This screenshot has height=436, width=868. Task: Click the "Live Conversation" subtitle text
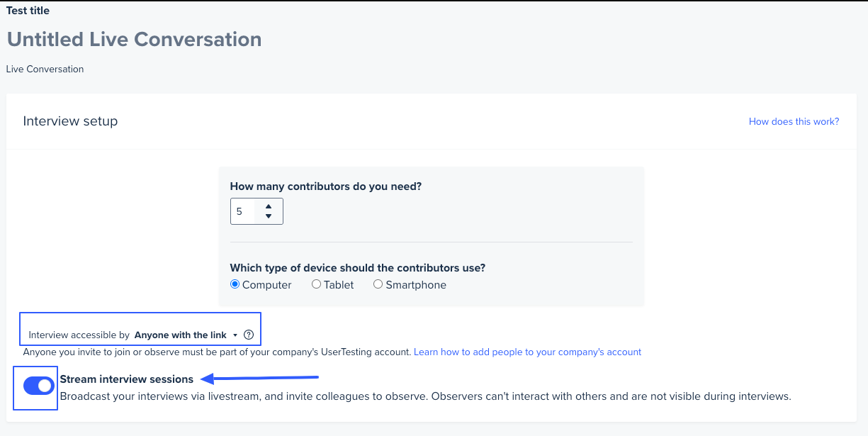(x=45, y=69)
